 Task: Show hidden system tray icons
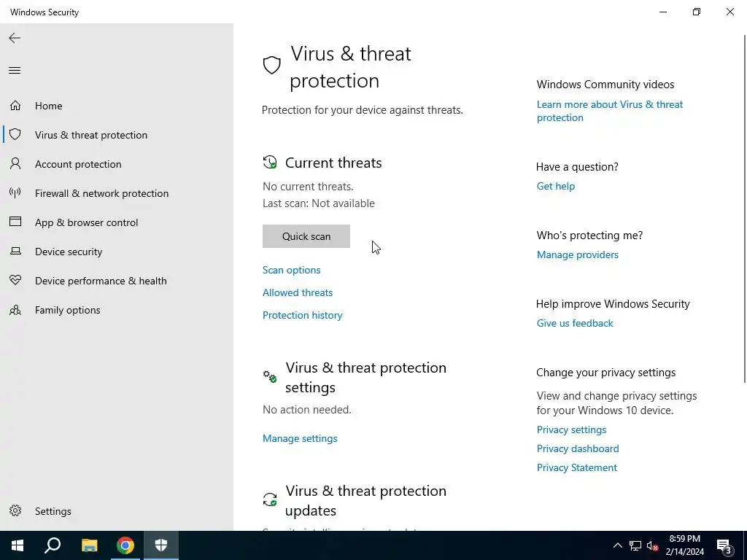tap(617, 545)
